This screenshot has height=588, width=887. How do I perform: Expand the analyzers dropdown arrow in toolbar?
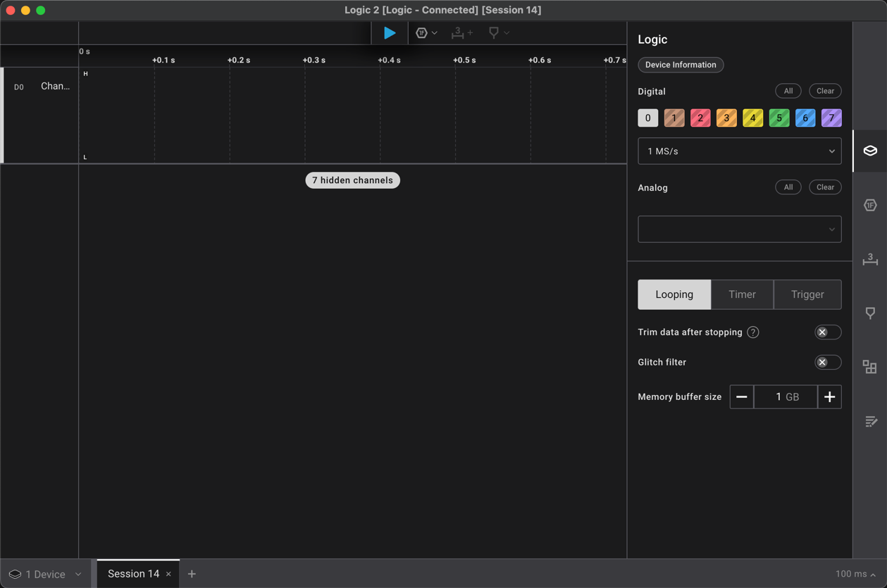click(435, 33)
